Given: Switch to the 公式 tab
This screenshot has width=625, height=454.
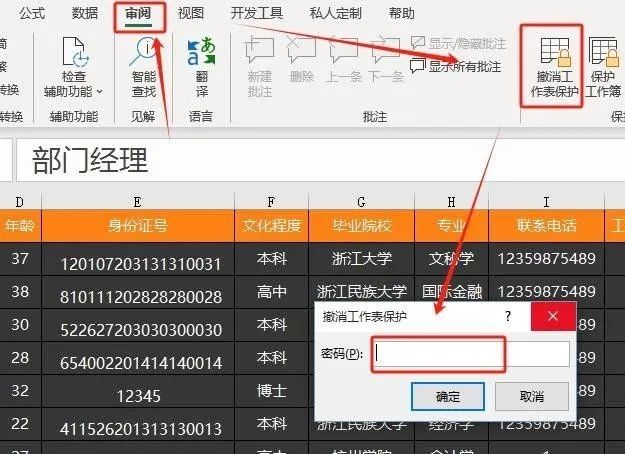Looking at the screenshot, I should click(31, 13).
